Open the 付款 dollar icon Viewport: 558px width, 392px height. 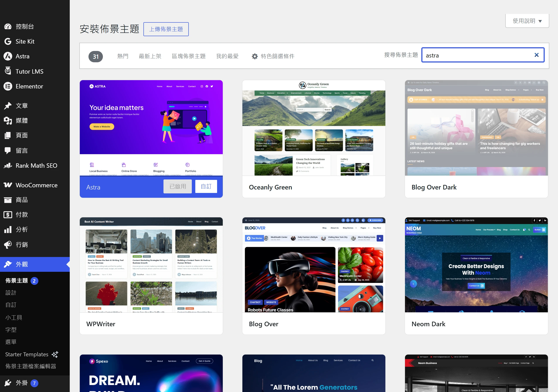[8, 215]
